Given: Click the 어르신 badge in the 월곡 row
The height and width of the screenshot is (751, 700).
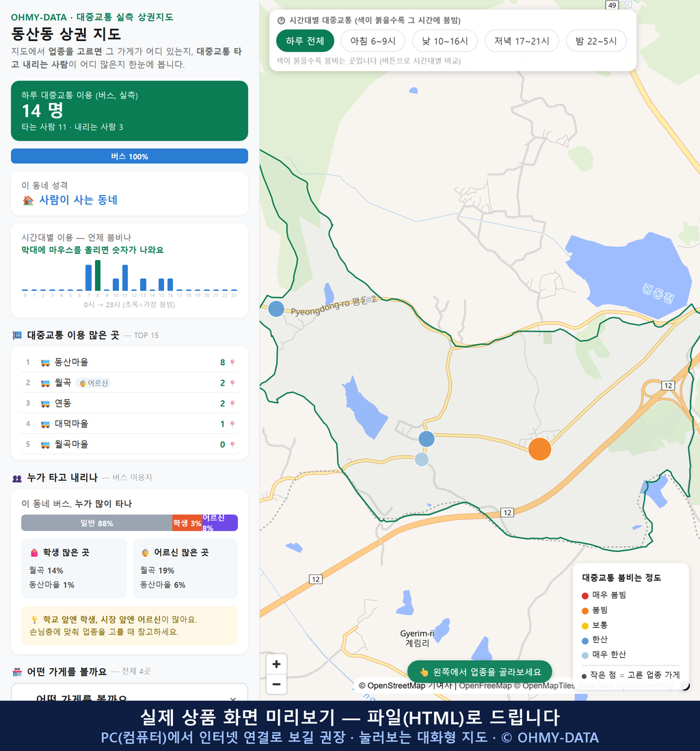Looking at the screenshot, I should 94,383.
